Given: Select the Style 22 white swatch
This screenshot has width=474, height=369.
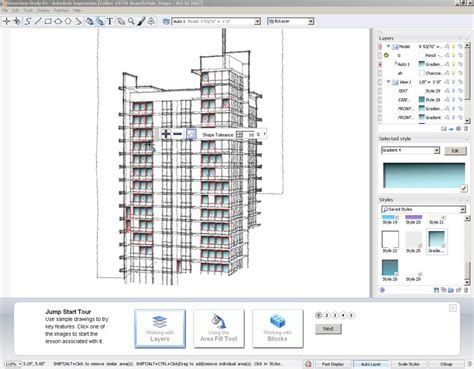Looking at the screenshot, I should (390, 239).
